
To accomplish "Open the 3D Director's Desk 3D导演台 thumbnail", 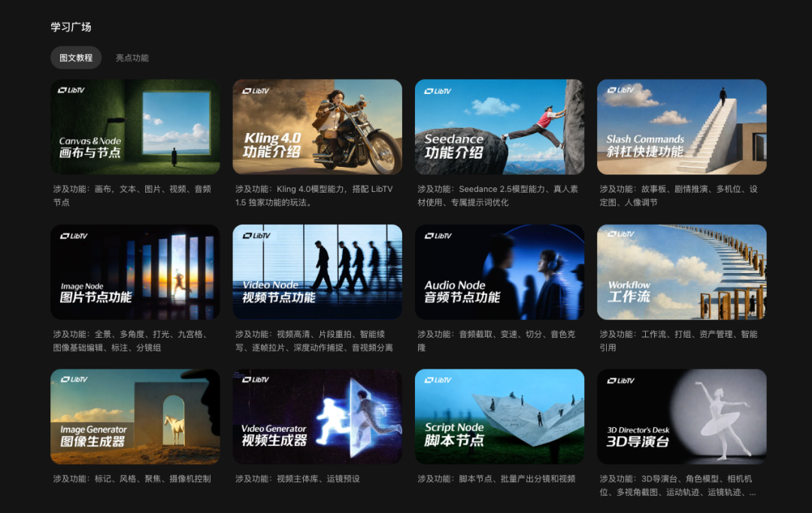I will point(682,417).
